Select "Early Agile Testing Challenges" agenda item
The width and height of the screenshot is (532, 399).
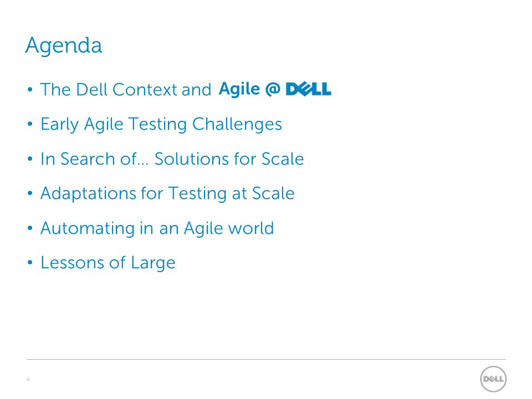pos(161,124)
